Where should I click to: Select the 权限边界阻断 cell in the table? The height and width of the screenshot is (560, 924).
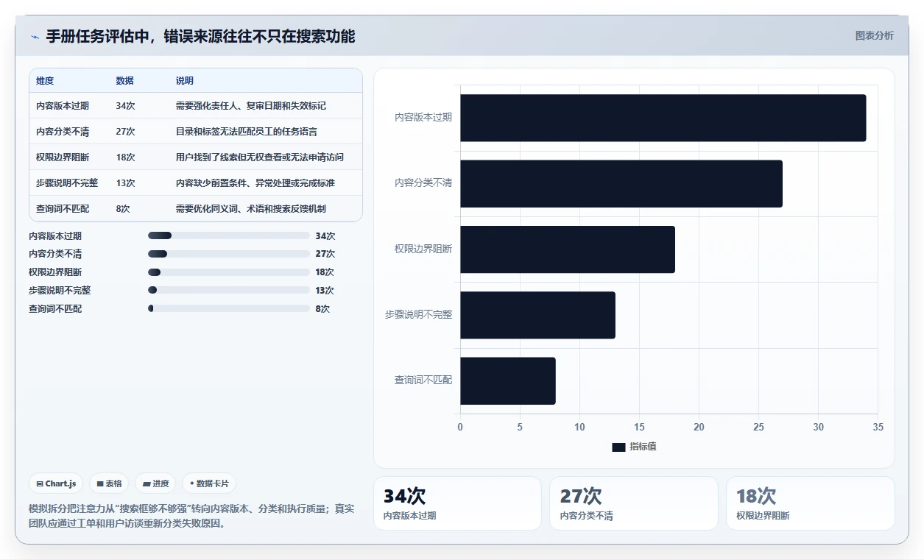(x=63, y=157)
